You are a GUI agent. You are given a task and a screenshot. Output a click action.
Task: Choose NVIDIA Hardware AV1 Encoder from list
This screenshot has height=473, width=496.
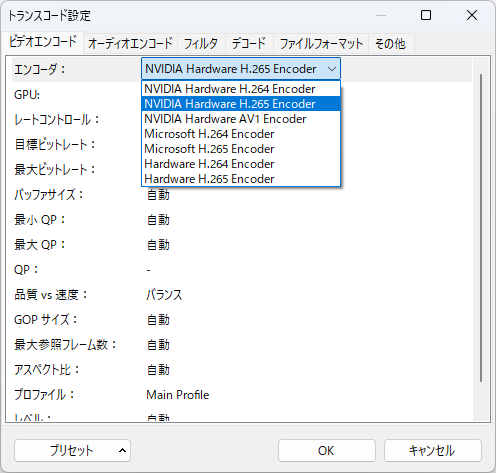coord(241,119)
